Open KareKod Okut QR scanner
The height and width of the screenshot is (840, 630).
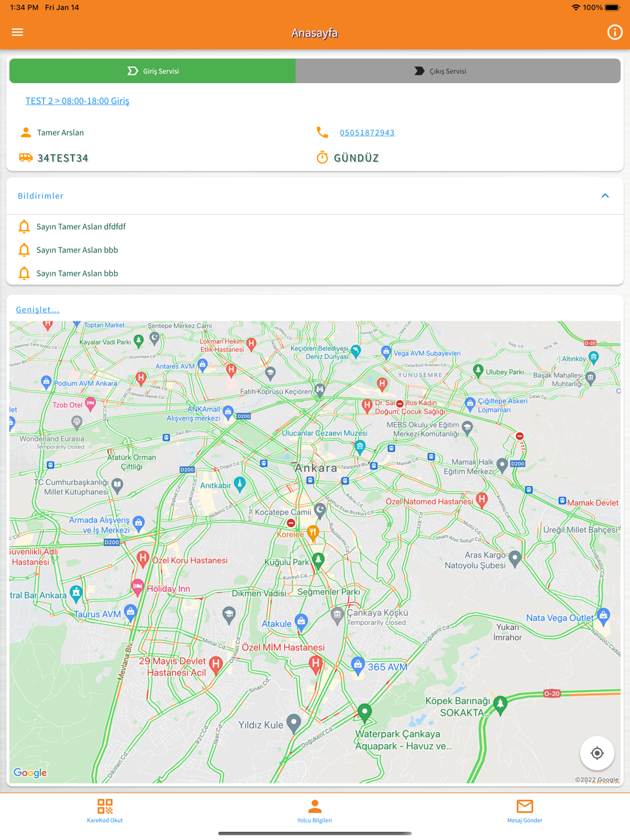tap(105, 810)
